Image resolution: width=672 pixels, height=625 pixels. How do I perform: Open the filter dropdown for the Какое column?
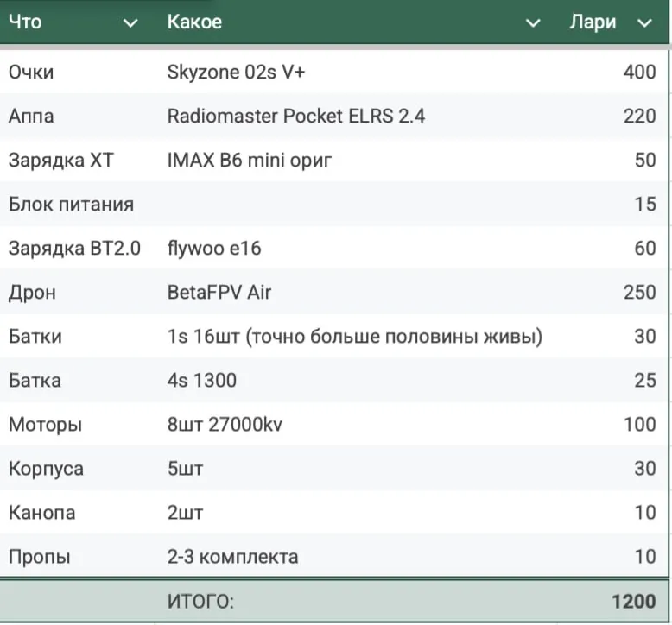click(x=533, y=22)
